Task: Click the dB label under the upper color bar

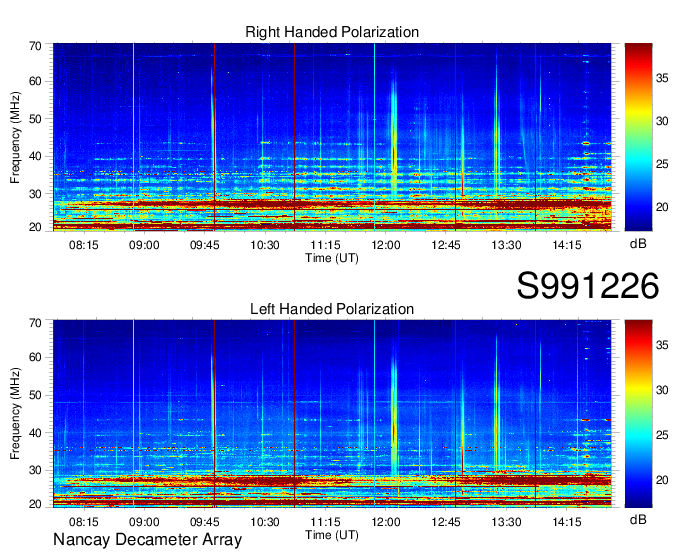Action: pyautogui.click(x=638, y=244)
